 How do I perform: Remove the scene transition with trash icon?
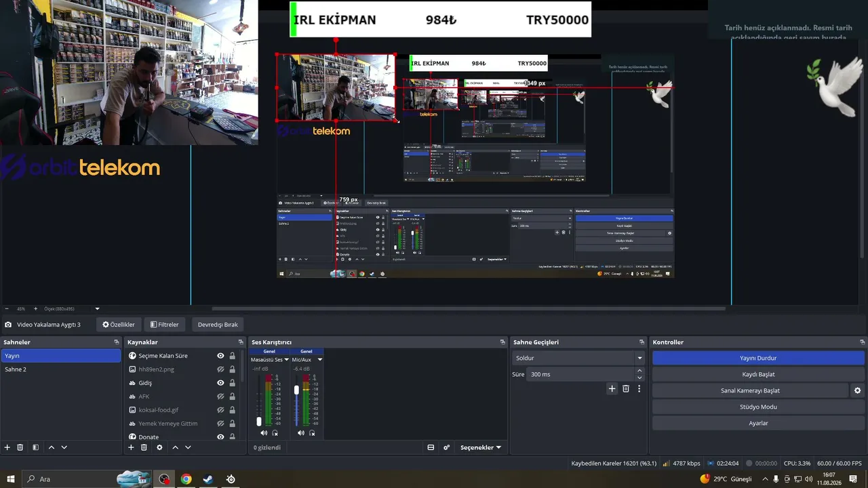point(626,389)
